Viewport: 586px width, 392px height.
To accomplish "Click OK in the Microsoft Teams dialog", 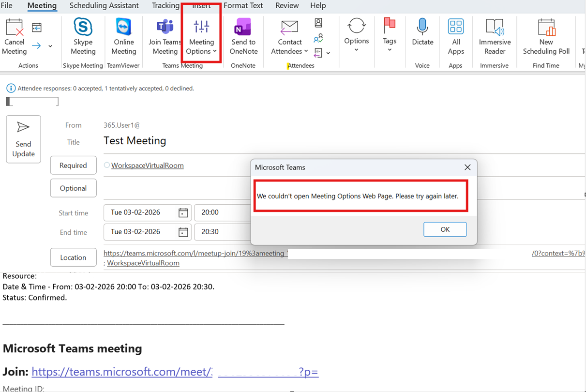I will (445, 229).
